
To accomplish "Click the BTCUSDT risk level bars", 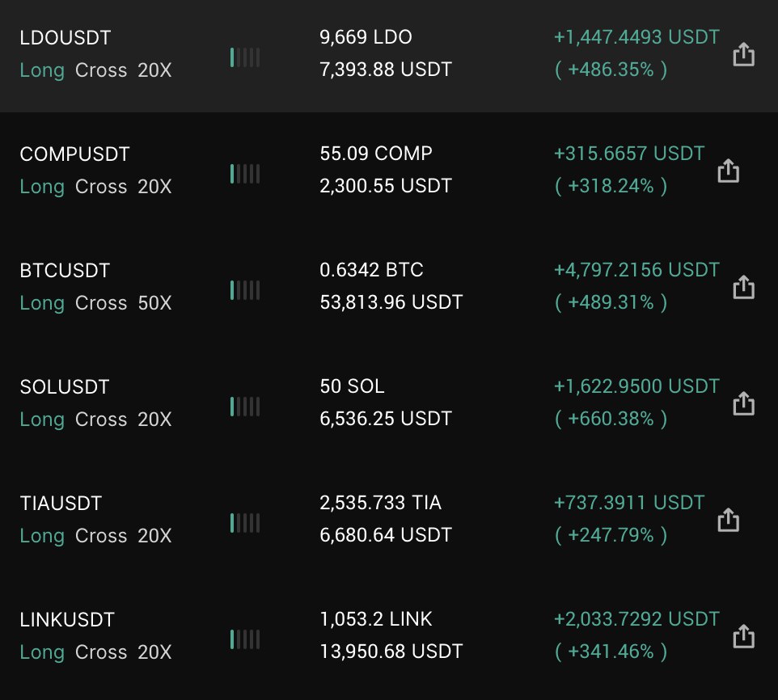I will [245, 290].
